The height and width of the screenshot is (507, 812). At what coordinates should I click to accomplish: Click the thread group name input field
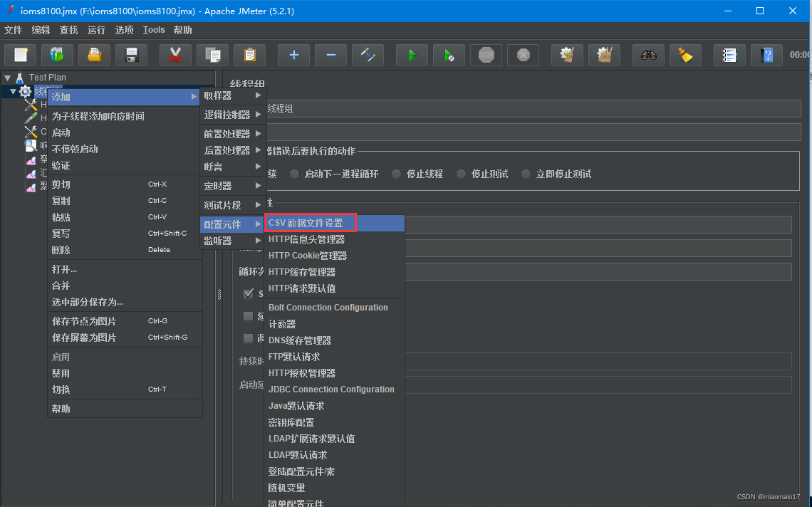pos(533,109)
